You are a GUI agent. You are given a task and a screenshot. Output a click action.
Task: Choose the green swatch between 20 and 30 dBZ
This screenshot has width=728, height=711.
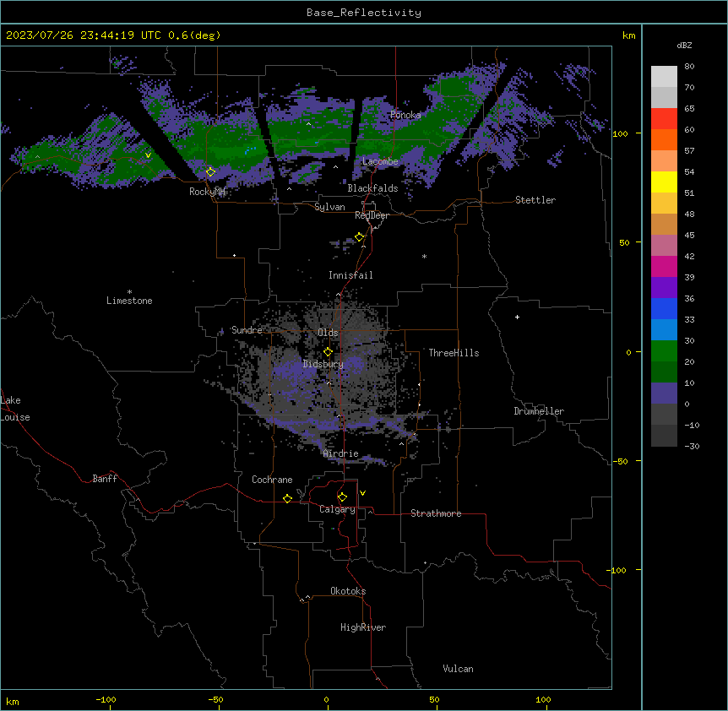click(x=664, y=351)
